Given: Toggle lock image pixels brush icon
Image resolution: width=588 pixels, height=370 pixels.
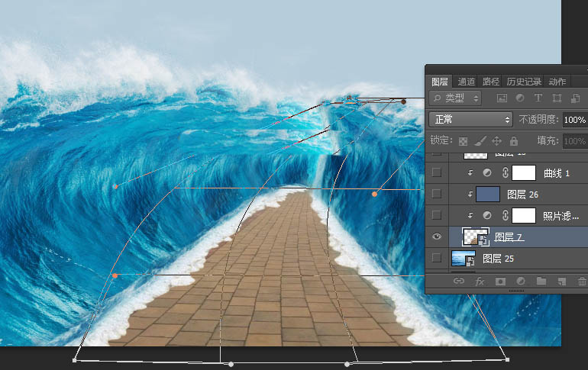Looking at the screenshot, I should pos(480,141).
